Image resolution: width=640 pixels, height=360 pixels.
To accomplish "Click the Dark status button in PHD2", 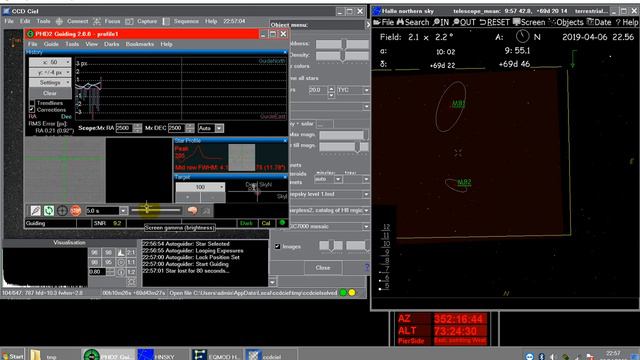I will coord(246,223).
